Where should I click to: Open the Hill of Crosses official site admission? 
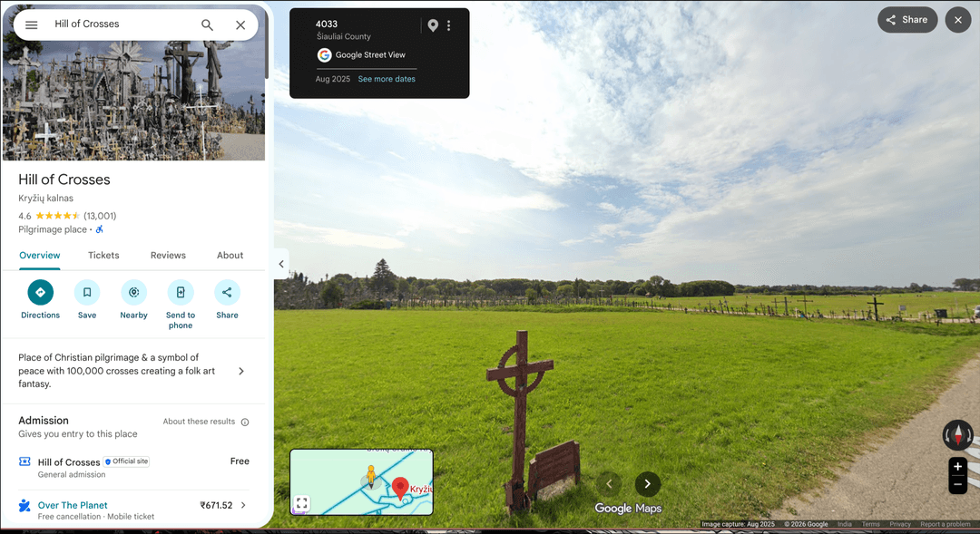pyautogui.click(x=133, y=467)
